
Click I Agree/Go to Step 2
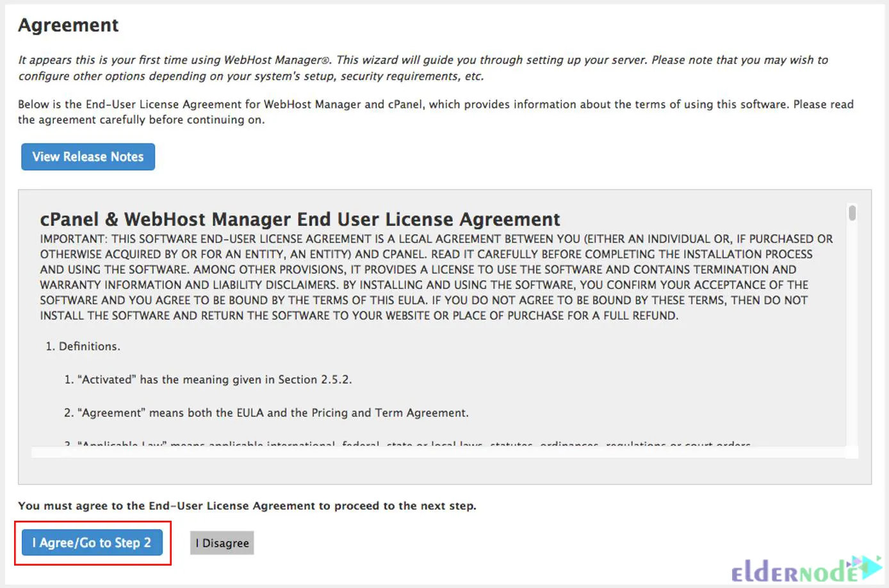pos(92,543)
